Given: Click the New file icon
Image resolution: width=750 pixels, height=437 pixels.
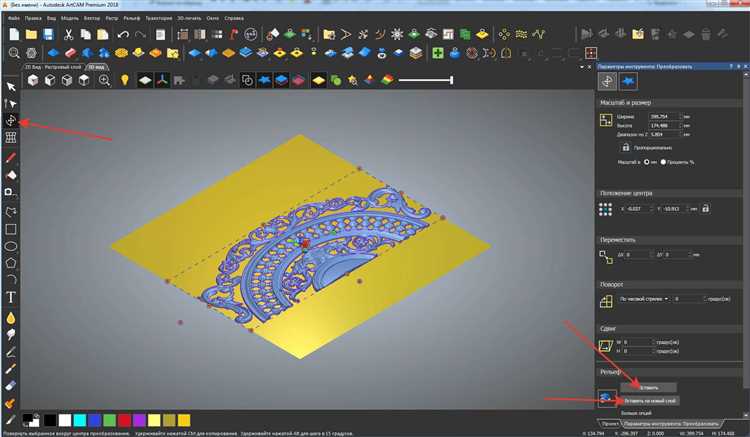Looking at the screenshot, I should pos(14,34).
